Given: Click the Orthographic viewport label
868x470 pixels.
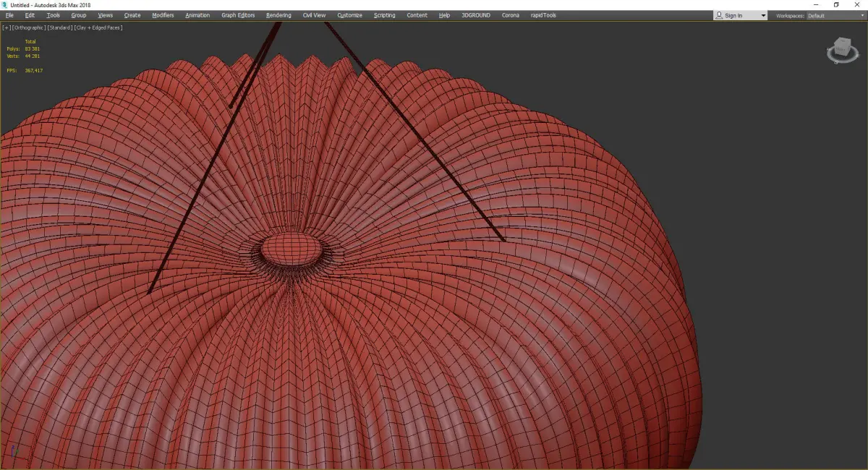Looking at the screenshot, I should (x=28, y=27).
